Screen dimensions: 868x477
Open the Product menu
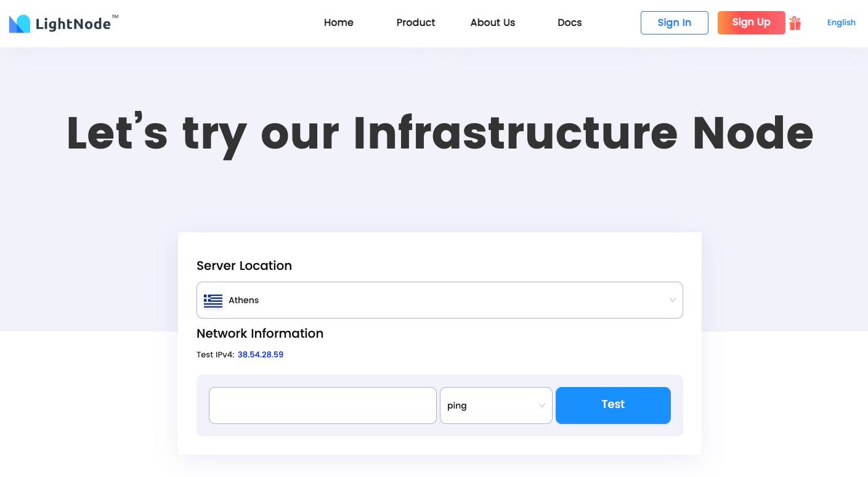(x=415, y=23)
